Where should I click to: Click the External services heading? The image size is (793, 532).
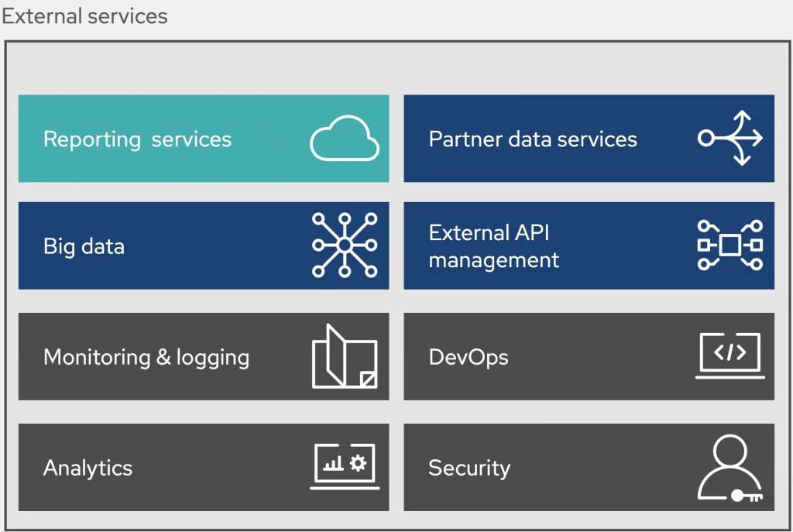[84, 15]
